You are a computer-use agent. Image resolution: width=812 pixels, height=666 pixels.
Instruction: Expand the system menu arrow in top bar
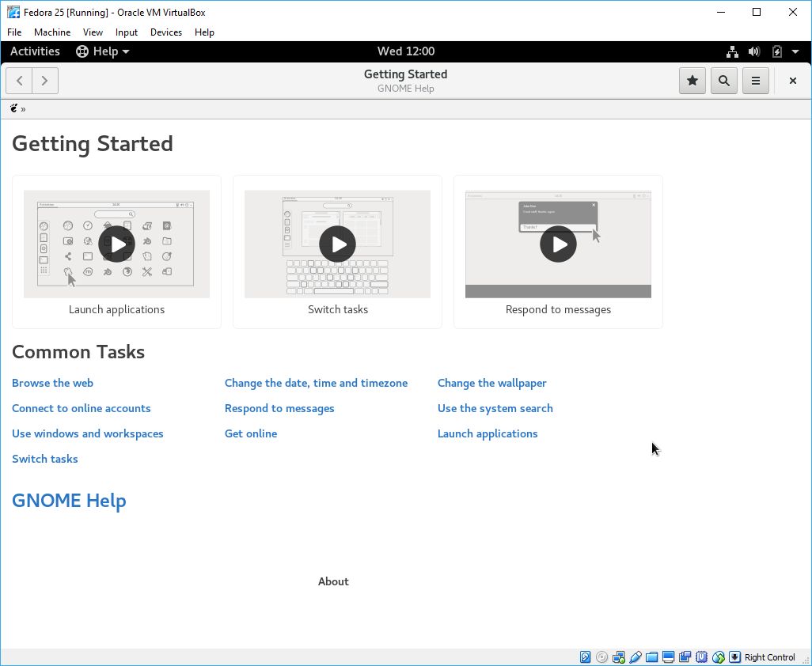pyautogui.click(x=795, y=51)
